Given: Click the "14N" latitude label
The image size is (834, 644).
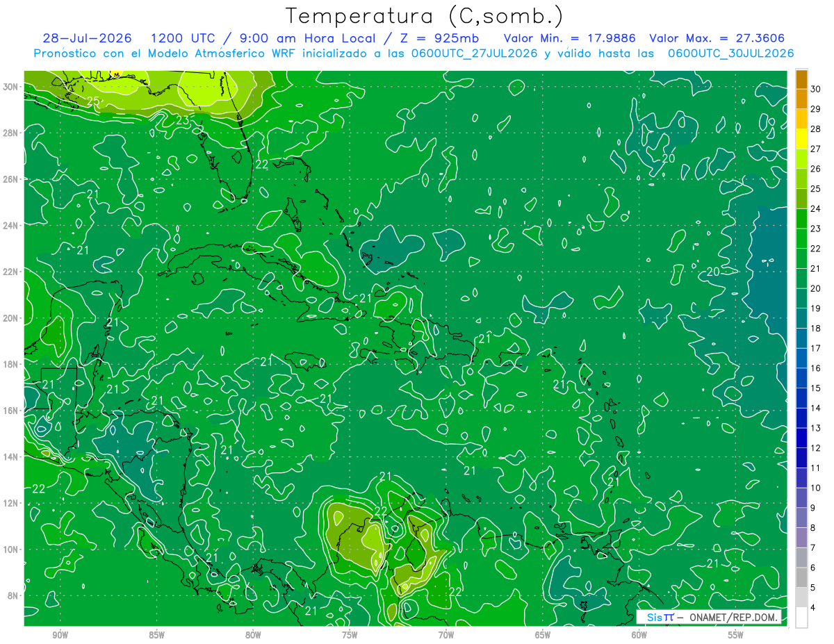Looking at the screenshot, I should point(11,456).
